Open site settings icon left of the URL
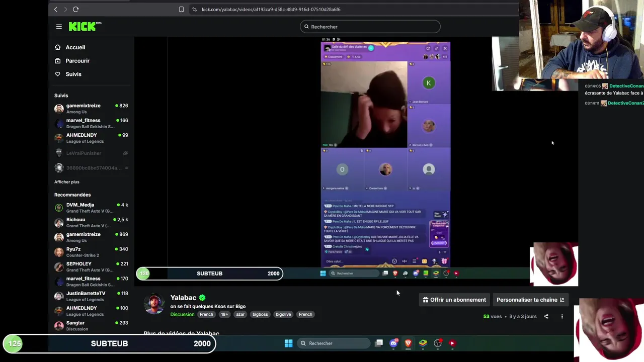This screenshot has width=644, height=362. click(194, 9)
